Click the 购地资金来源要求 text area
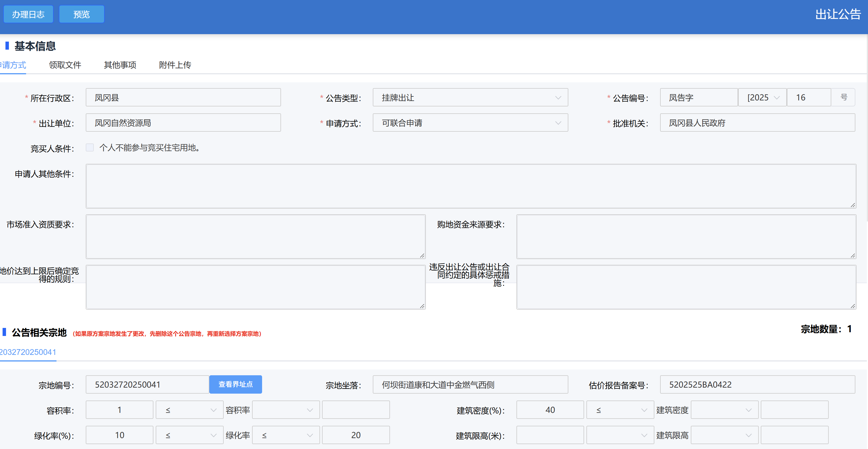This screenshot has height=449, width=868. point(686,237)
